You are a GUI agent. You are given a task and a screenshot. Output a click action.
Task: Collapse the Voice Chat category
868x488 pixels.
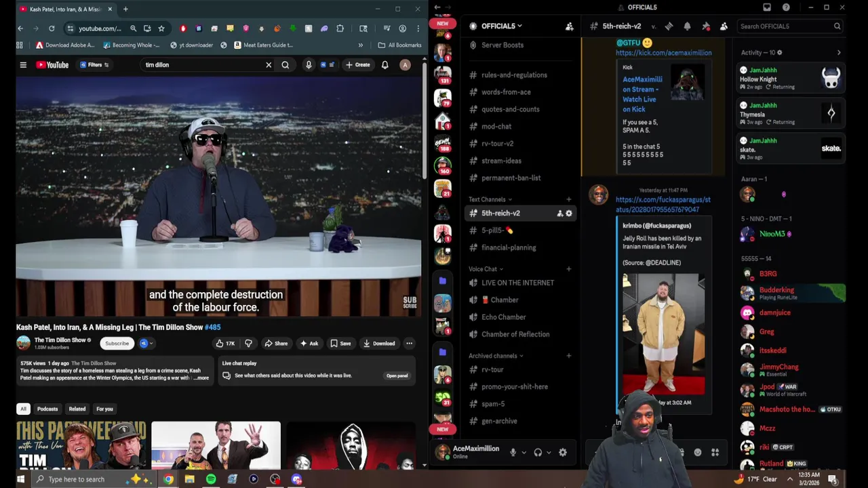coord(485,269)
